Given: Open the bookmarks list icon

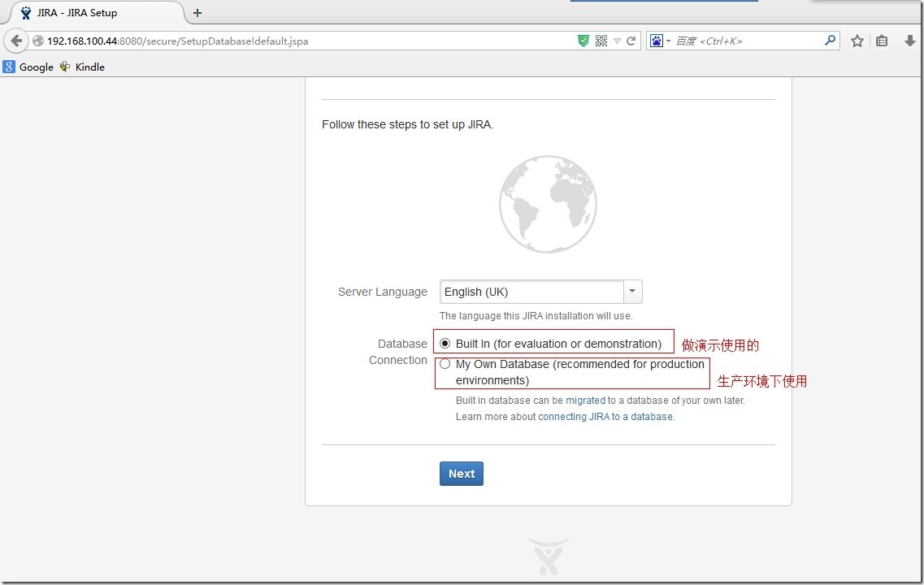Looking at the screenshot, I should (882, 41).
